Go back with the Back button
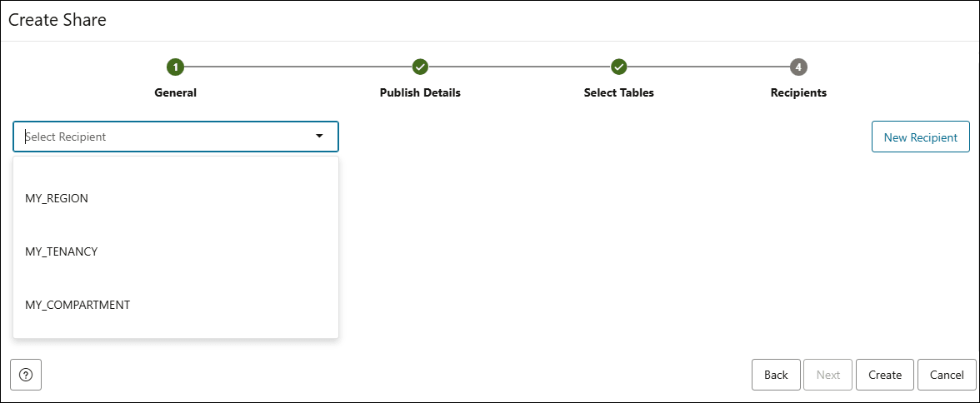This screenshot has width=980, height=403. tap(776, 375)
